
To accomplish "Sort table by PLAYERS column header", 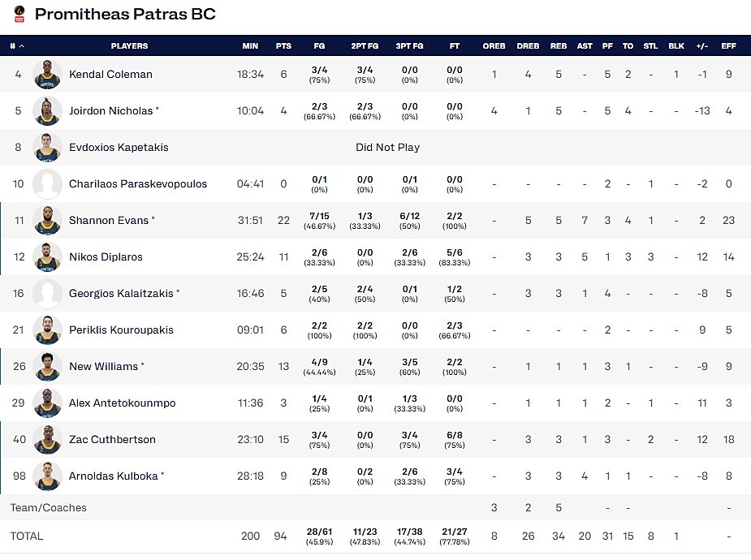I will 129,46.
